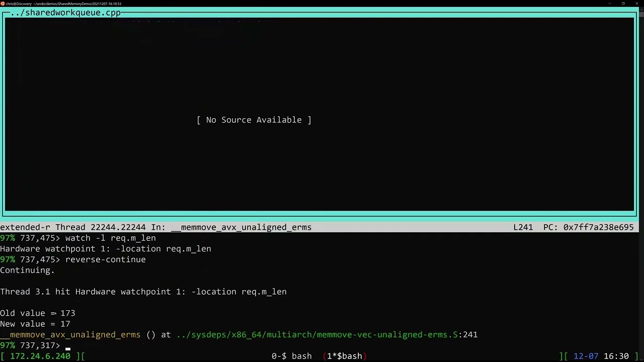
Task: Click the '[ No Source Available ]' message
Action: tap(254, 120)
